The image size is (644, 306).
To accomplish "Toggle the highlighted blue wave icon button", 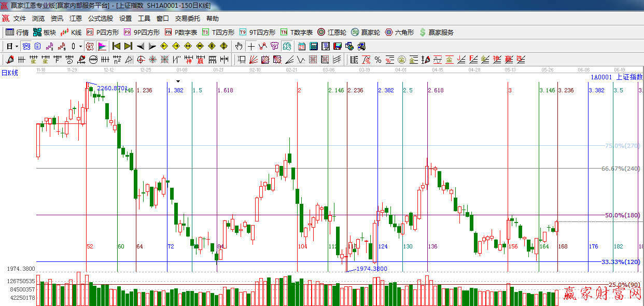I will point(26,46).
